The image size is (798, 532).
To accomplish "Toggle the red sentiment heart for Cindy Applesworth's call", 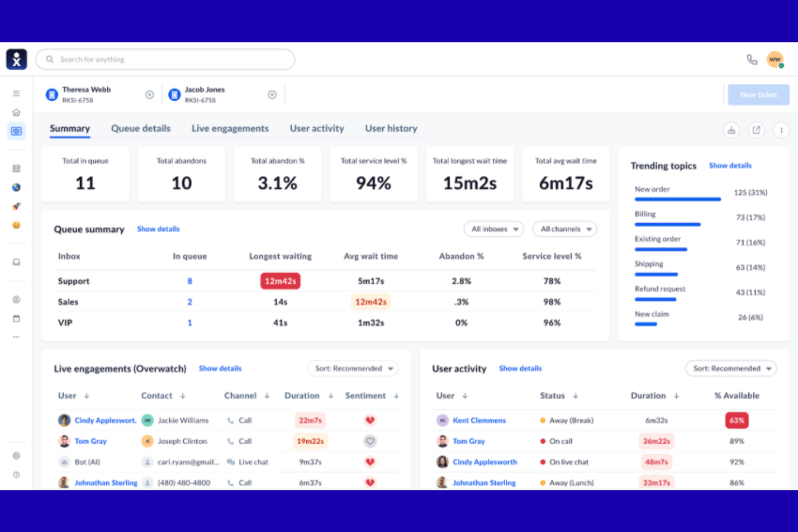I will coord(370,420).
